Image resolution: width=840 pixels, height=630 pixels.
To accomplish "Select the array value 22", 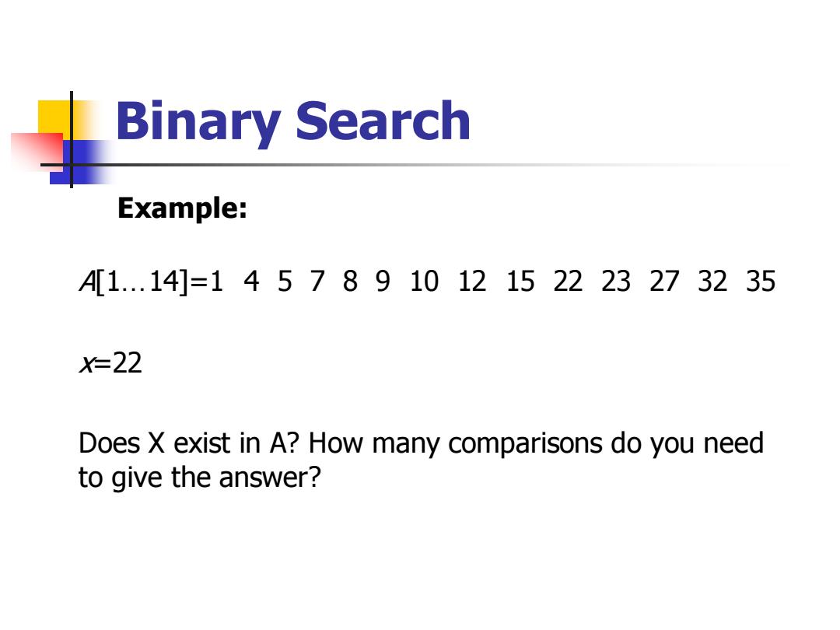I will [568, 282].
